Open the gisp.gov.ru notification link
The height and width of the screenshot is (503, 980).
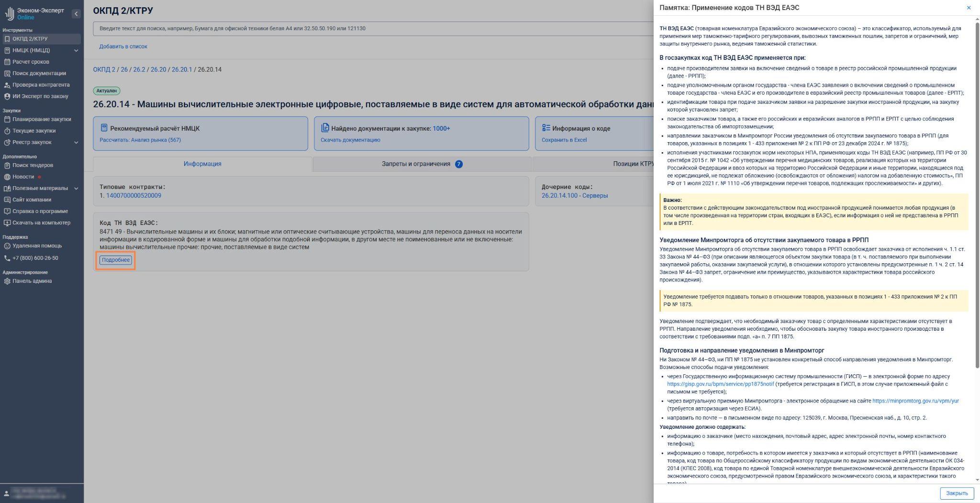click(x=720, y=384)
